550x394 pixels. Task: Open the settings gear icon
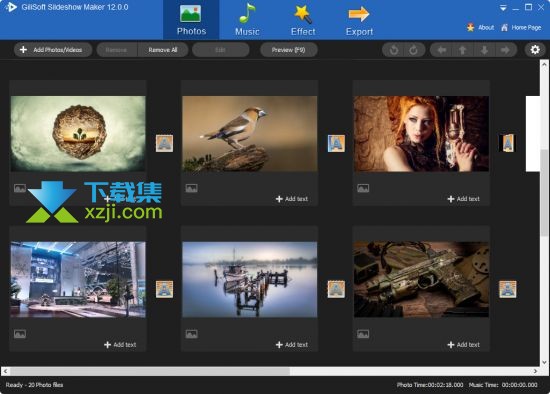(535, 50)
